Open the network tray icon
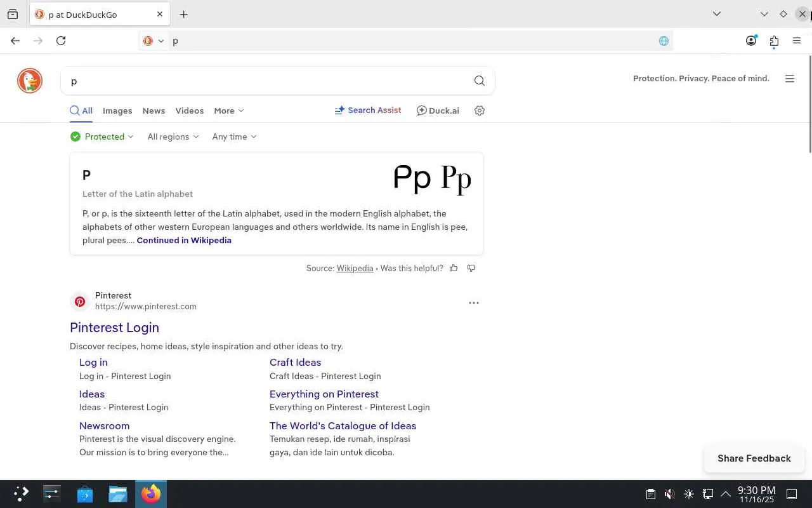812x508 pixels. coord(708,494)
